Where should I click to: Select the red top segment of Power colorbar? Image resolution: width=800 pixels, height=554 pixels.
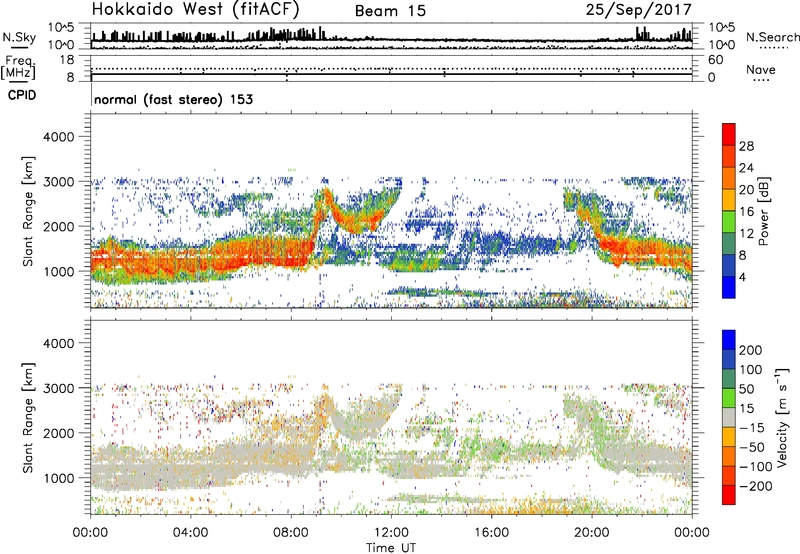click(729, 134)
